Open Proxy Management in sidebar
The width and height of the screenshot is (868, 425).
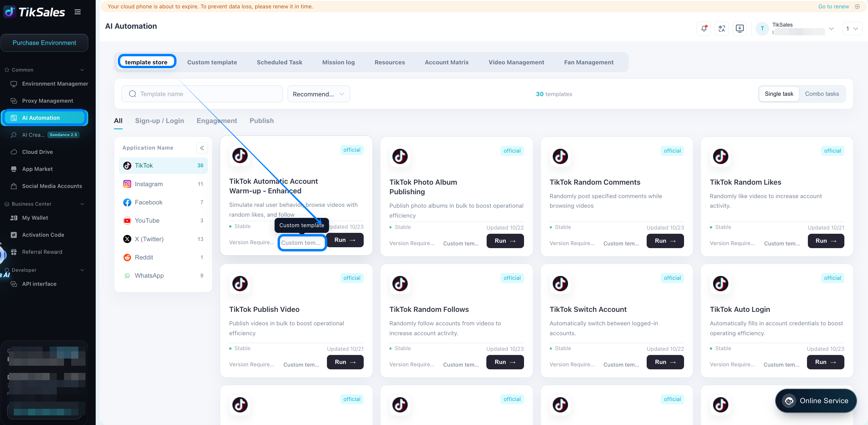pos(45,101)
